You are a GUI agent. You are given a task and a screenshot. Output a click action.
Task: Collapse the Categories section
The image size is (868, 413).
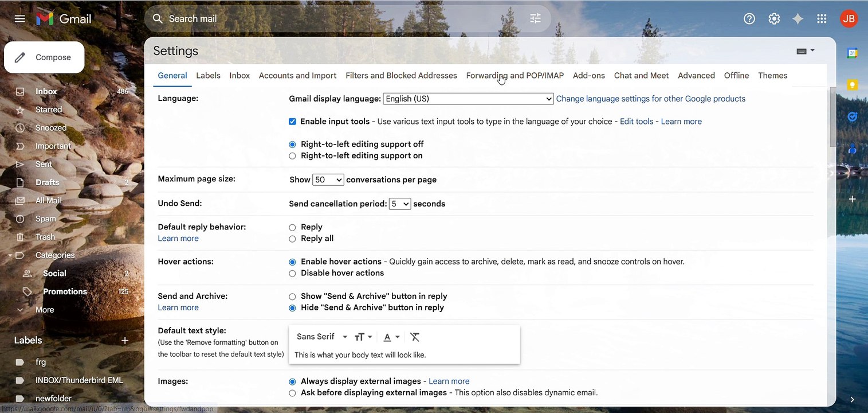tap(10, 255)
